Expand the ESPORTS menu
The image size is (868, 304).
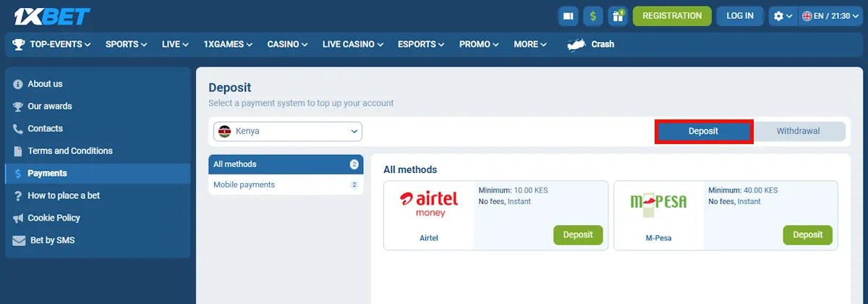coord(422,44)
